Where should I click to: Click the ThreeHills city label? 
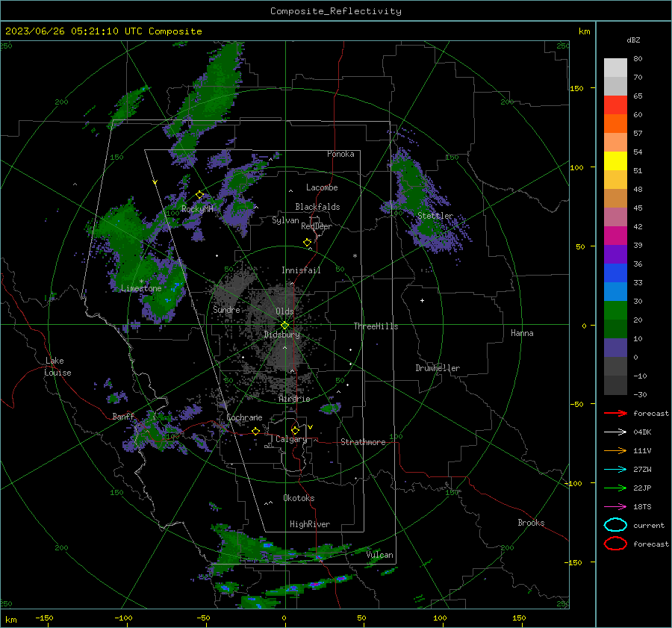click(x=376, y=326)
